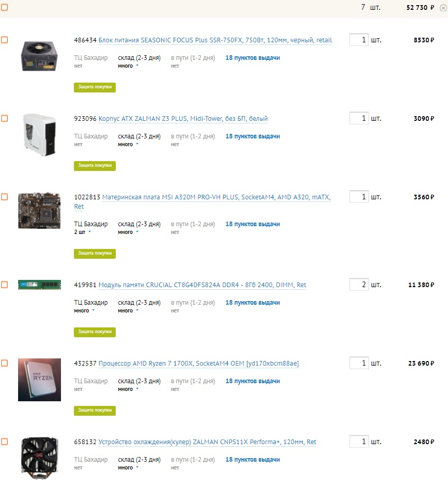This screenshot has width=448, height=487.
Task: Open the Seasonic power supply product image
Action: (x=39, y=56)
